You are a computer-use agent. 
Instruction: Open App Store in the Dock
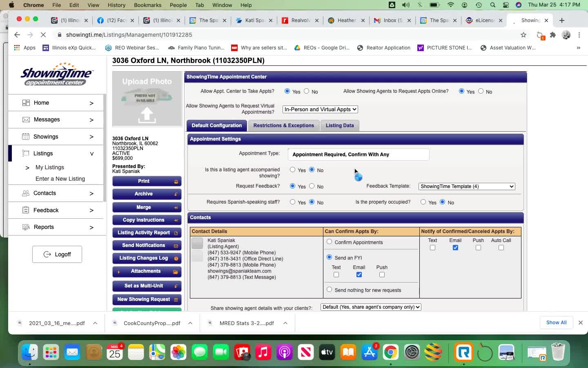click(370, 352)
